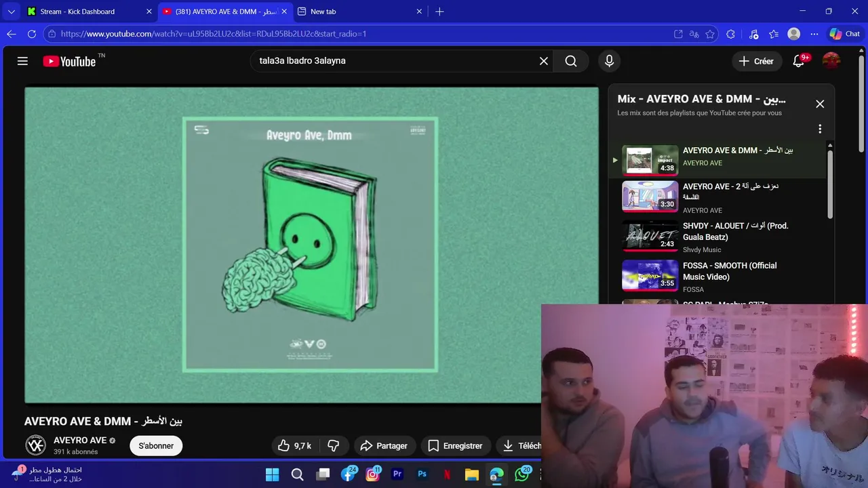Close the Mix playlist panel
This screenshot has height=488, width=868.
click(x=820, y=104)
